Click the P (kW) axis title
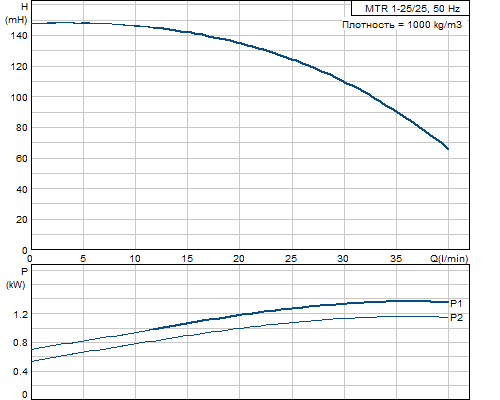 click(x=16, y=278)
